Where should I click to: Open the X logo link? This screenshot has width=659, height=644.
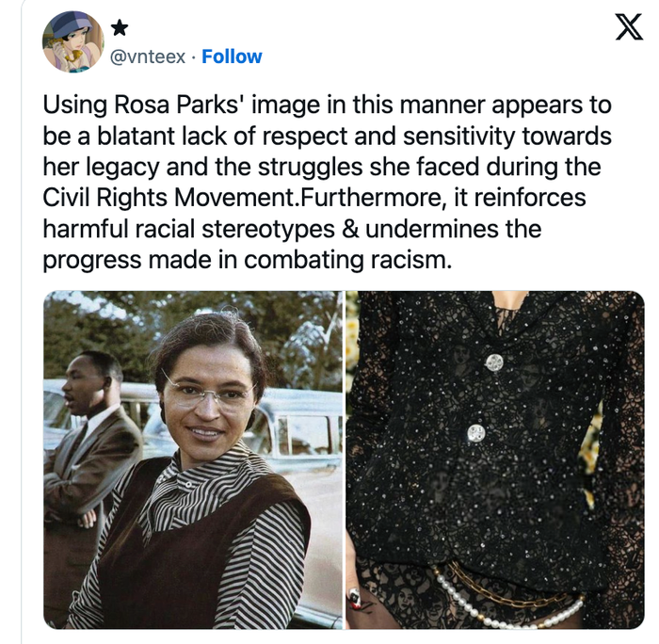pos(629,27)
